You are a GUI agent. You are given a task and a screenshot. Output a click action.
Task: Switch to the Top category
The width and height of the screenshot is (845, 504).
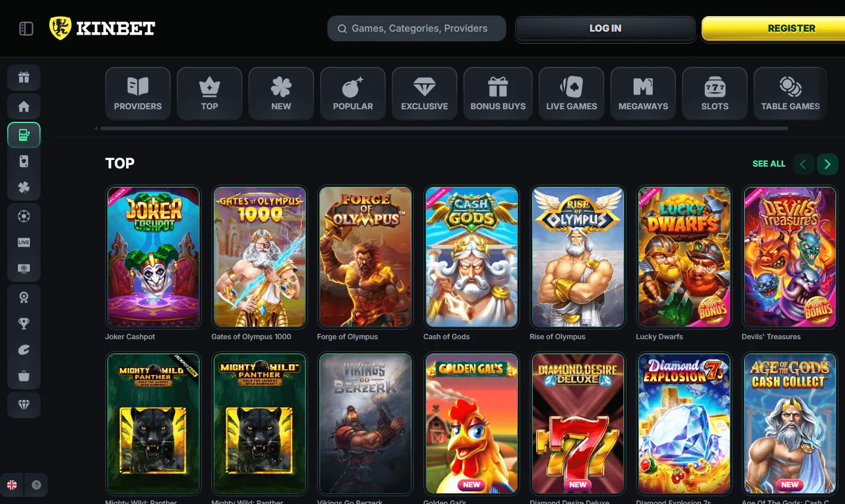(x=210, y=94)
